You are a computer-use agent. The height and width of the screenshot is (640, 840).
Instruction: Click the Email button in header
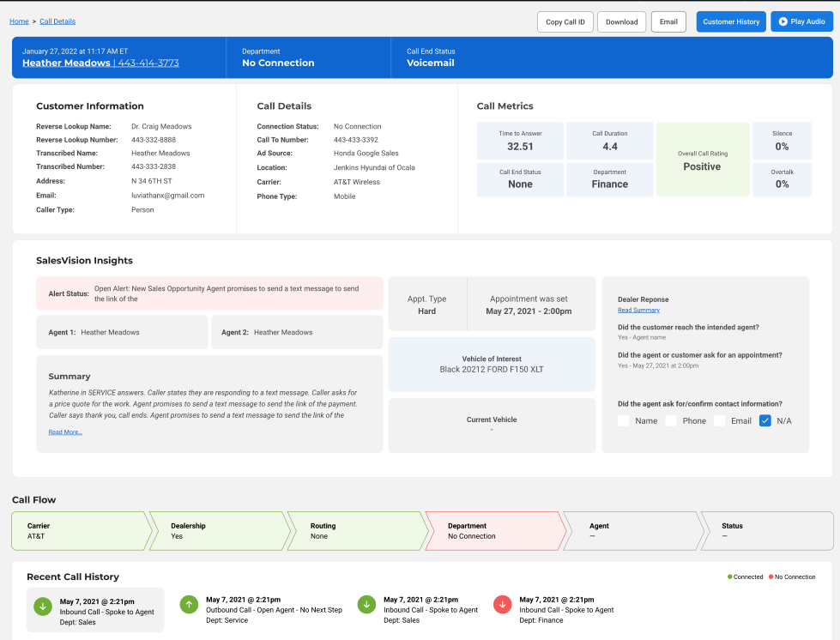668,21
